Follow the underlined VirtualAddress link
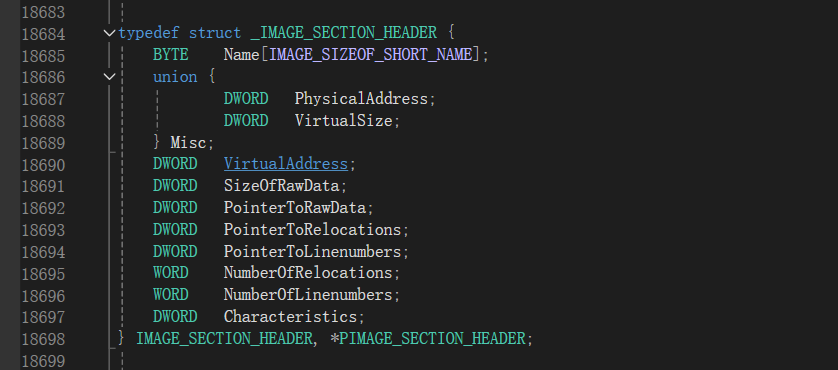This screenshot has height=370, width=838. pos(286,164)
